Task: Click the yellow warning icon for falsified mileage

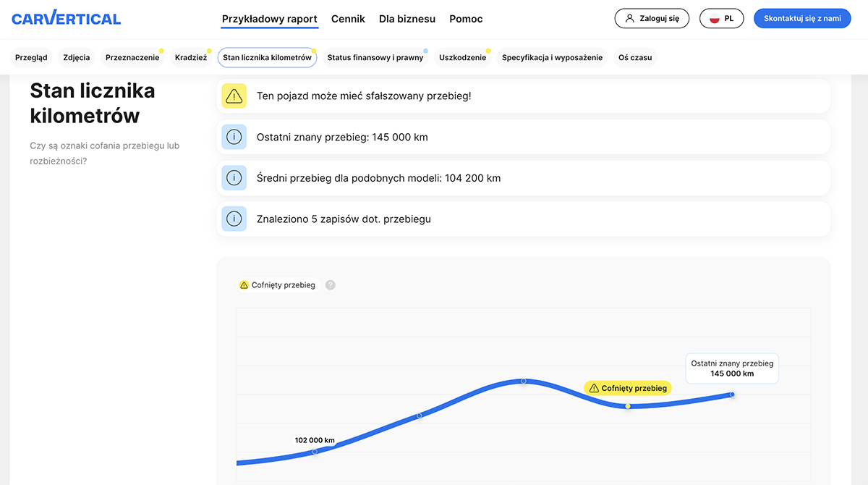Action: pyautogui.click(x=234, y=96)
